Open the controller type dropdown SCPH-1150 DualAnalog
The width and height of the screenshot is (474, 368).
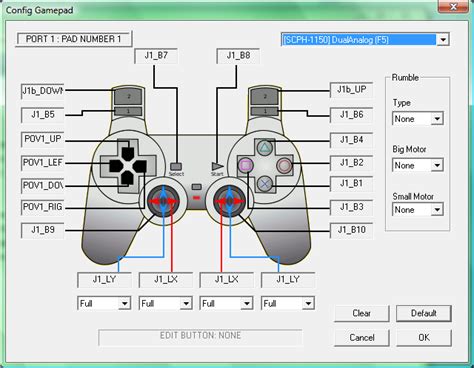coord(365,40)
